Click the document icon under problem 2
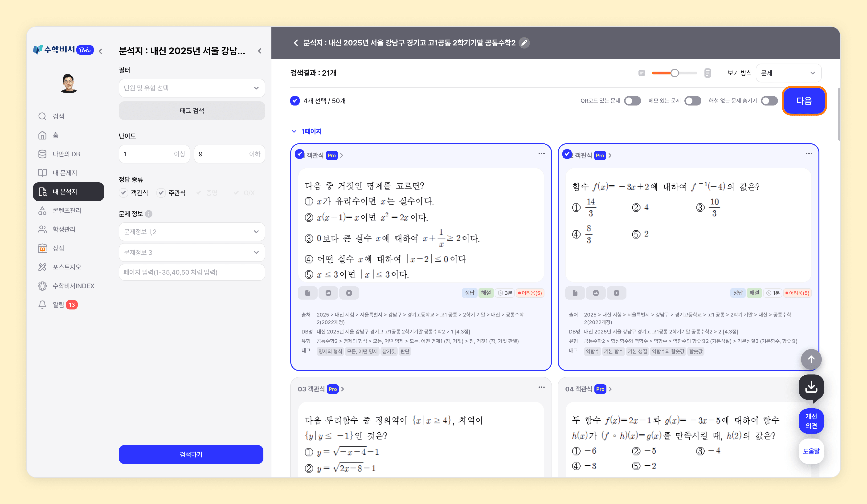 [575, 293]
